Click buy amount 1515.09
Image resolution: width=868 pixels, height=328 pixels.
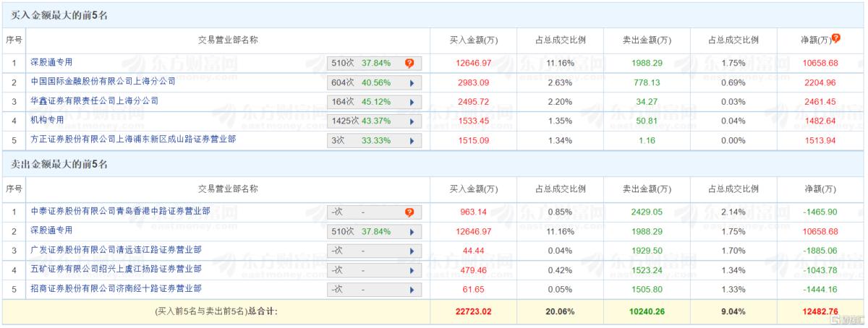pos(475,140)
